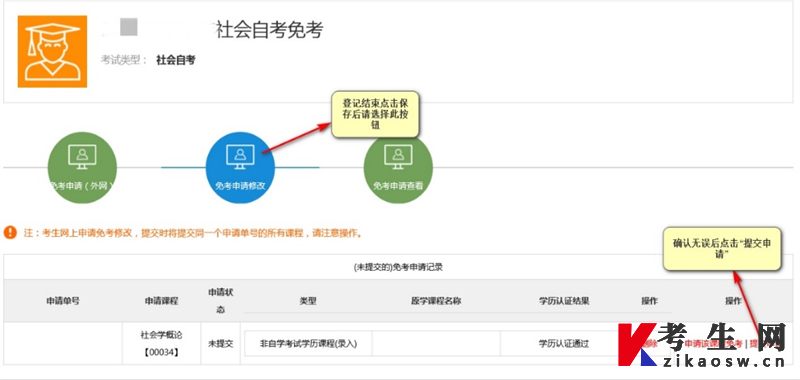
Task: Click the 申请状态 column header
Action: pyautogui.click(x=220, y=301)
